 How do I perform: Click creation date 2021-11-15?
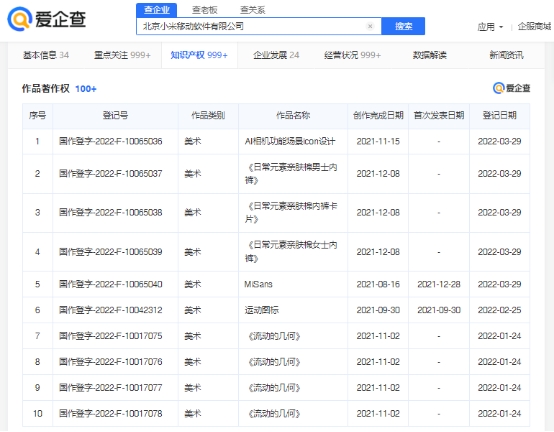(x=378, y=141)
